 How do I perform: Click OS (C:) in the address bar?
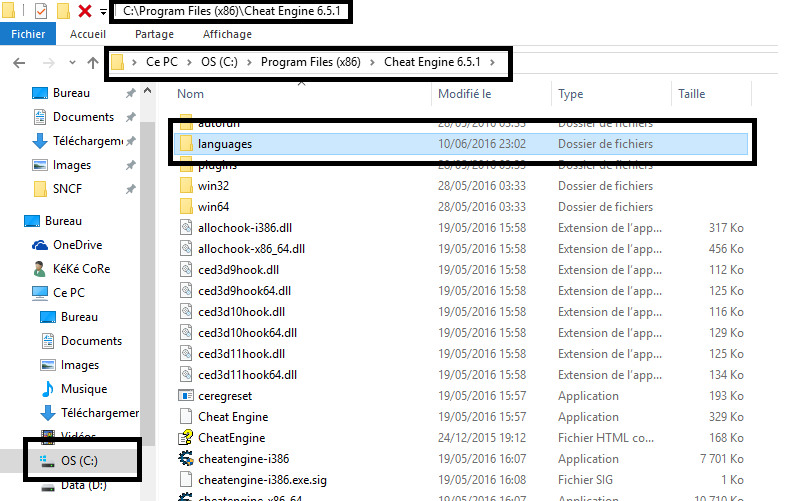pyautogui.click(x=219, y=62)
